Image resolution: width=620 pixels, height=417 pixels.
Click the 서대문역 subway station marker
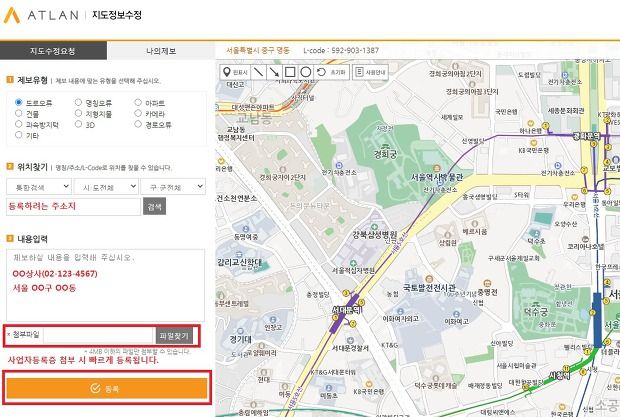click(347, 310)
